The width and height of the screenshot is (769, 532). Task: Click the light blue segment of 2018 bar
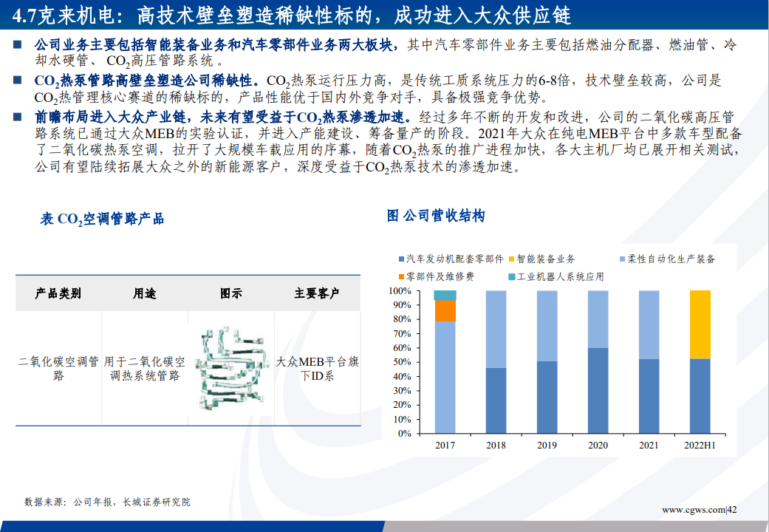[x=496, y=329]
